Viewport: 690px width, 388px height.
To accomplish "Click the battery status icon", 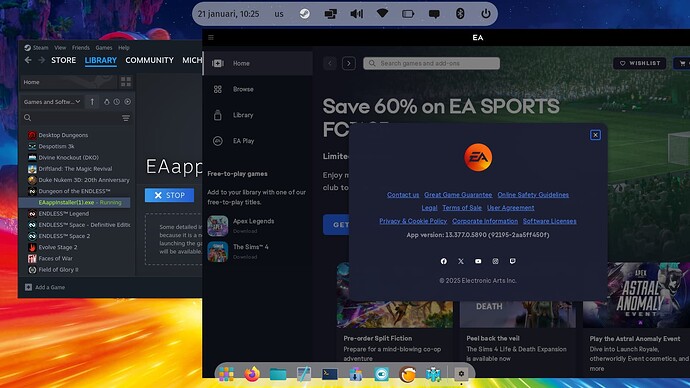I will [408, 14].
